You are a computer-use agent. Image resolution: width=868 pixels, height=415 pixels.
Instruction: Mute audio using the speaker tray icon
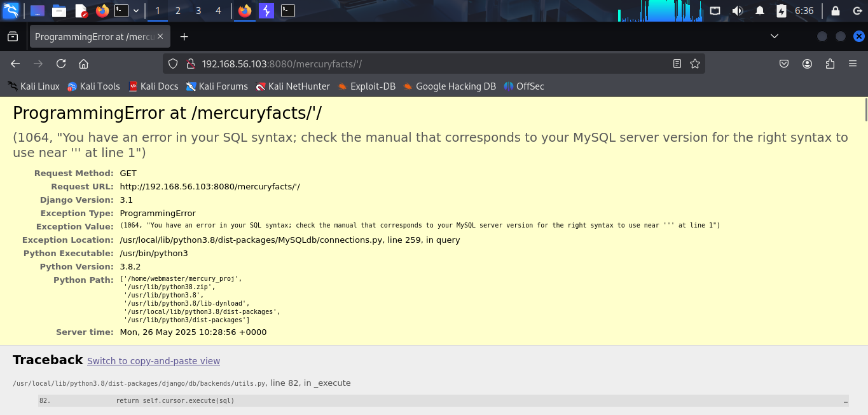737,10
